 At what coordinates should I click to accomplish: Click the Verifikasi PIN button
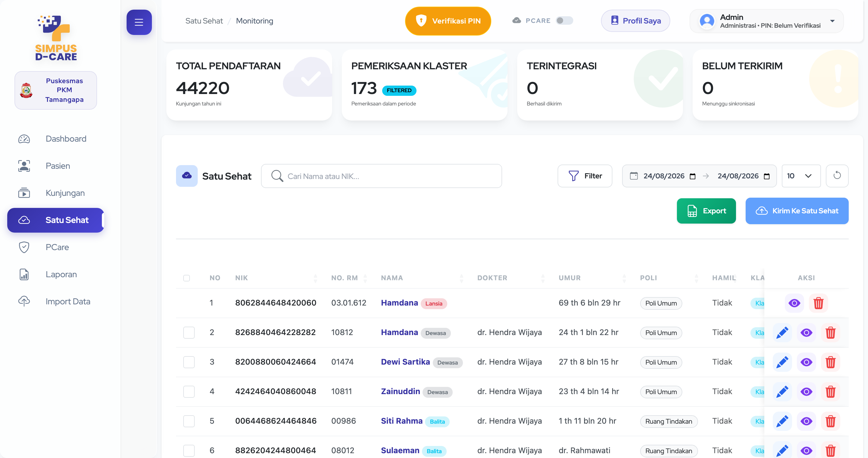pyautogui.click(x=448, y=21)
